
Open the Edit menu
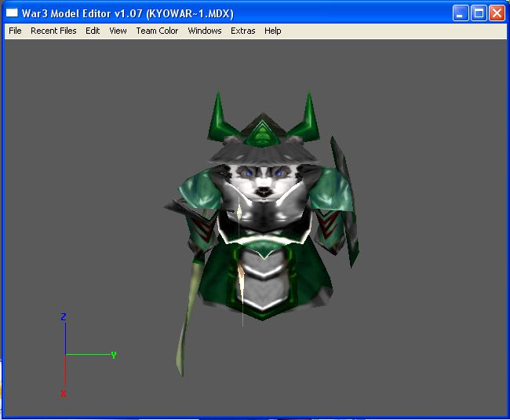tap(93, 31)
